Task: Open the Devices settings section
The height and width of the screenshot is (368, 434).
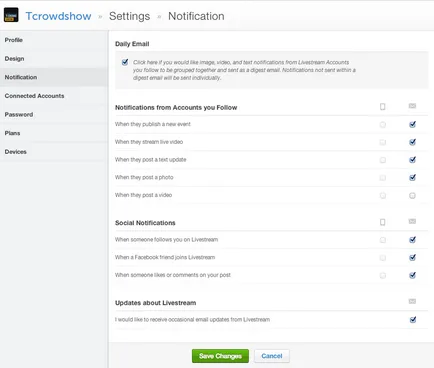Action: [54, 152]
